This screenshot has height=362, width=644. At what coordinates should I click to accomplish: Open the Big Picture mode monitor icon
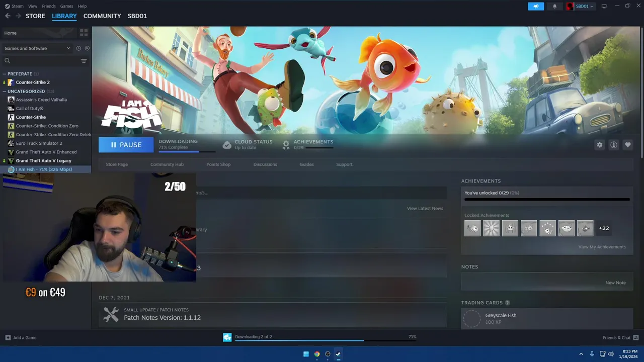click(x=604, y=6)
